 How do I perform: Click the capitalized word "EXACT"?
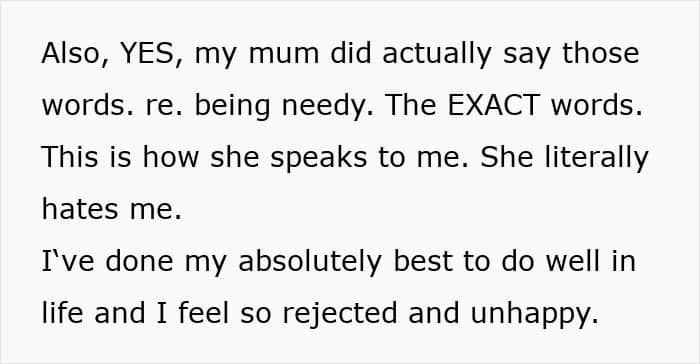click(x=493, y=105)
